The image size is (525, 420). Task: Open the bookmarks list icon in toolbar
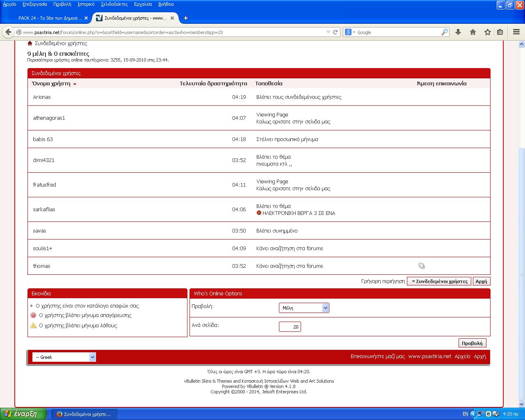[500, 32]
